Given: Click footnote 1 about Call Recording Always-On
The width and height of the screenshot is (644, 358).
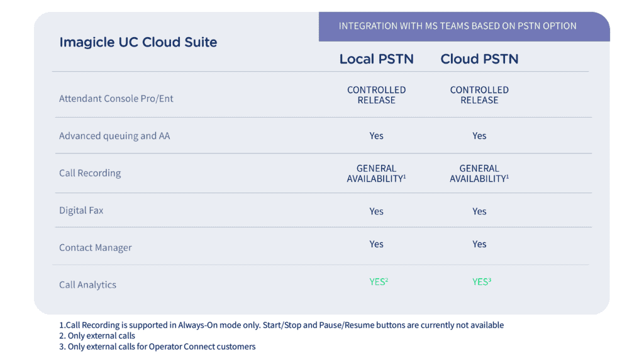Looking at the screenshot, I should tap(281, 325).
